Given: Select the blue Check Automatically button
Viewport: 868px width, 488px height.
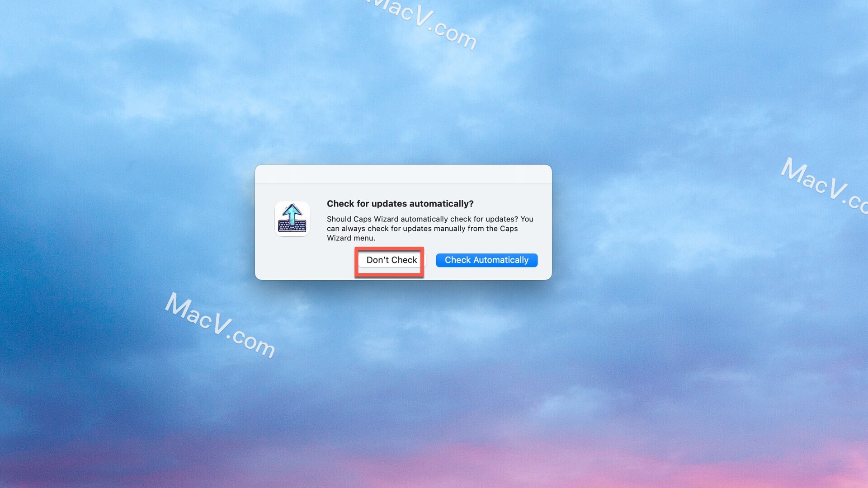Looking at the screenshot, I should 486,260.
